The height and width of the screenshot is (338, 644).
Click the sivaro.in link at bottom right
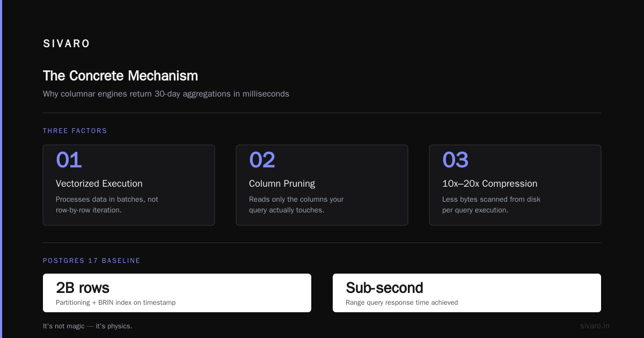click(x=595, y=326)
